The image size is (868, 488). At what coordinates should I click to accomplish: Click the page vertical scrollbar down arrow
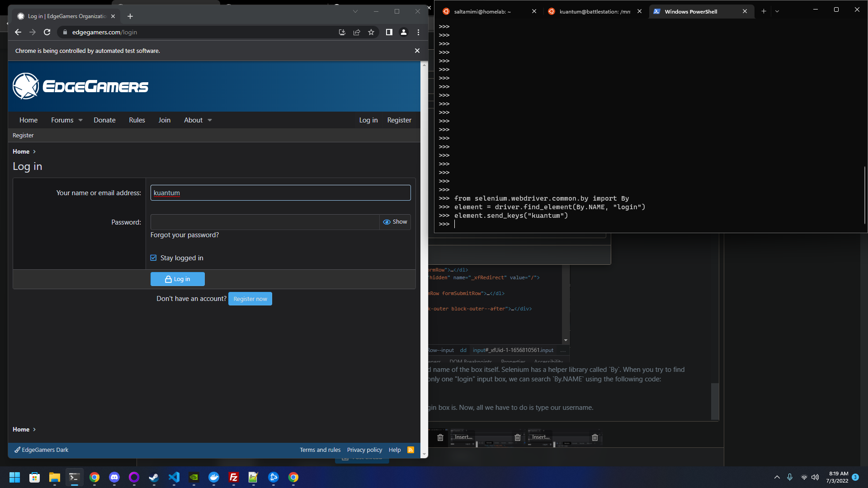[x=424, y=454]
